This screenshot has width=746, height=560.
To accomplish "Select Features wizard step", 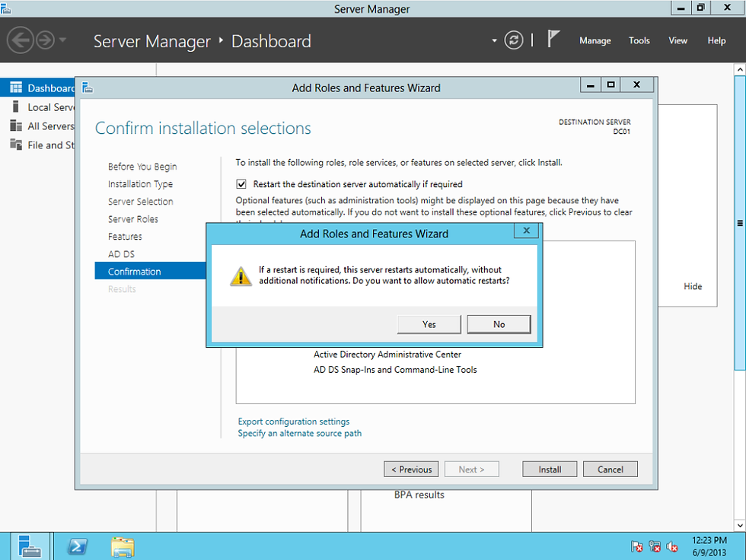I will 125,237.
